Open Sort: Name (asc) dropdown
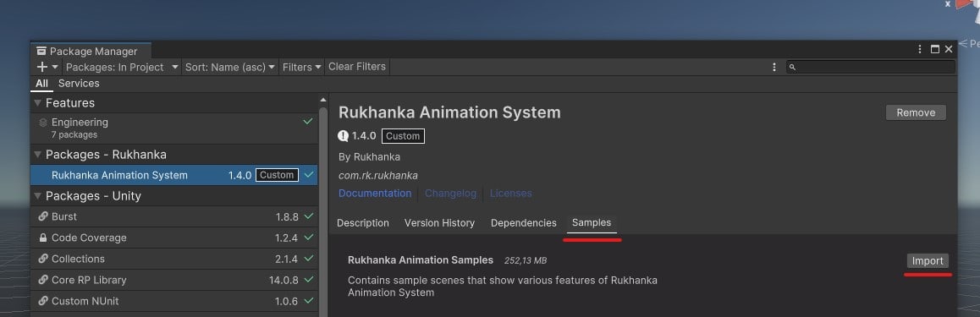This screenshot has height=317, width=980. tap(230, 67)
